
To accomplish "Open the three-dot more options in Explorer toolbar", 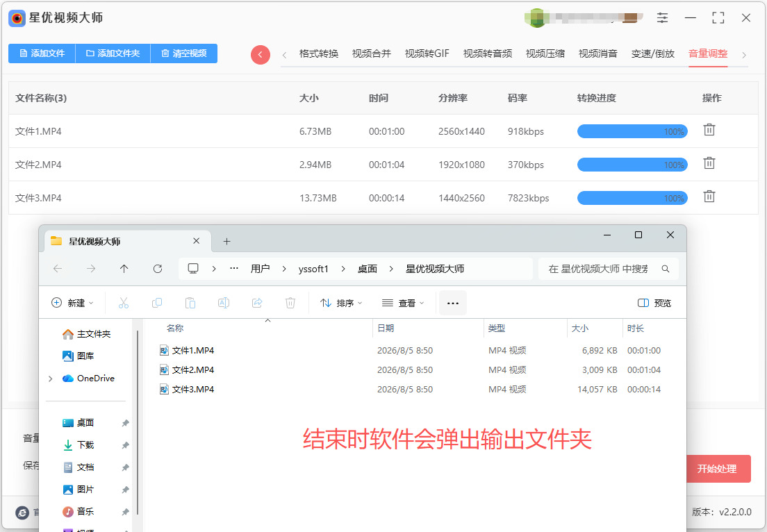I will tap(453, 304).
